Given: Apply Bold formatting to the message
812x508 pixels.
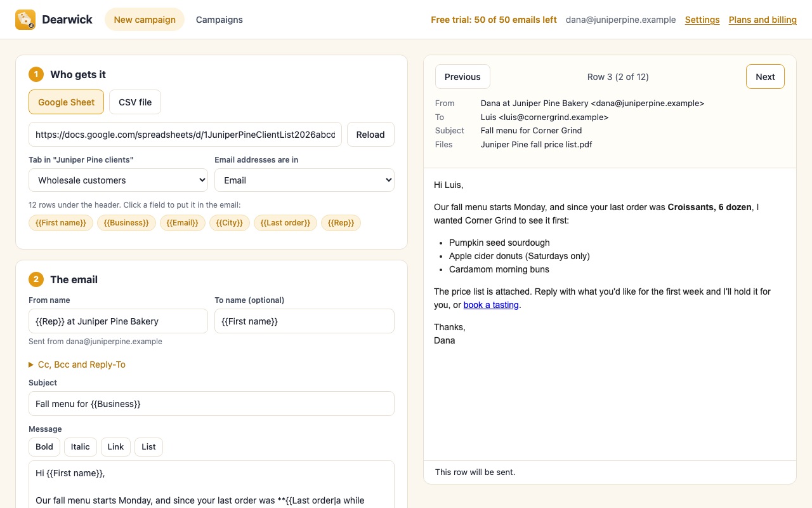Looking at the screenshot, I should pos(44,446).
